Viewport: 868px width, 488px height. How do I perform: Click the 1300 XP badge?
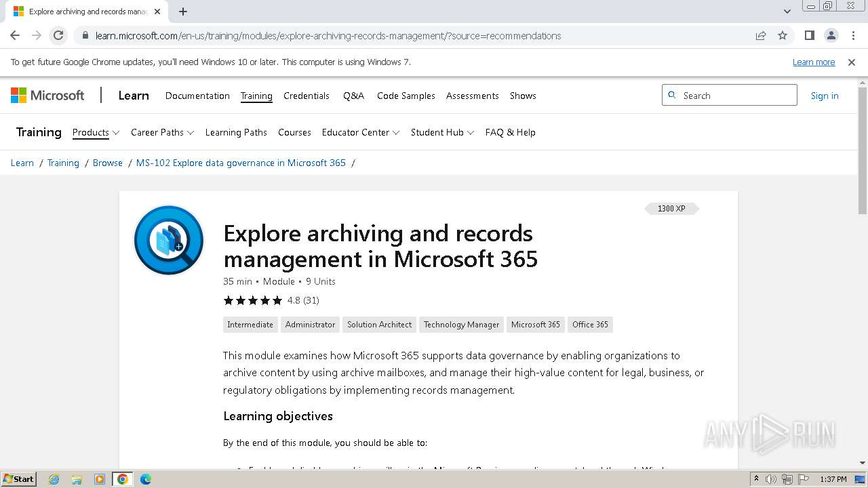click(671, 209)
